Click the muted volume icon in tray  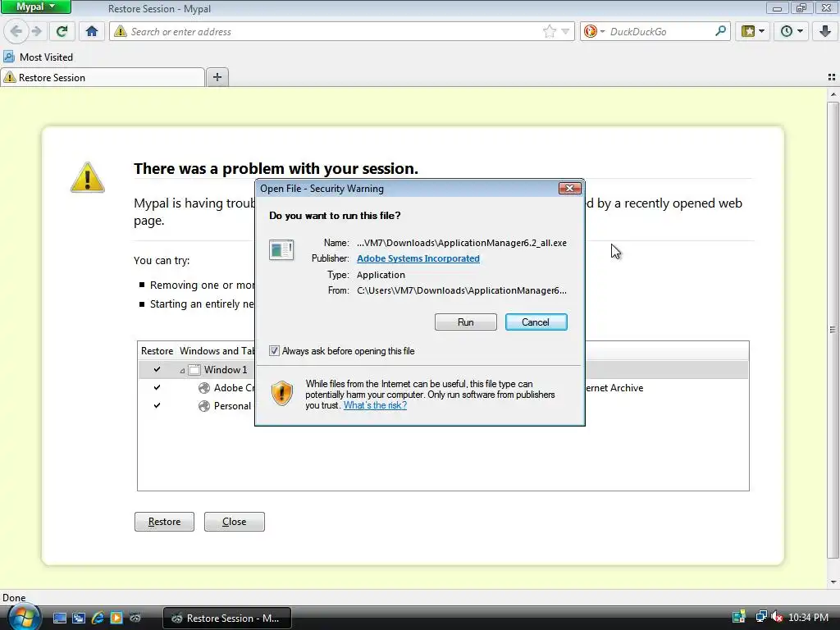[x=777, y=617]
